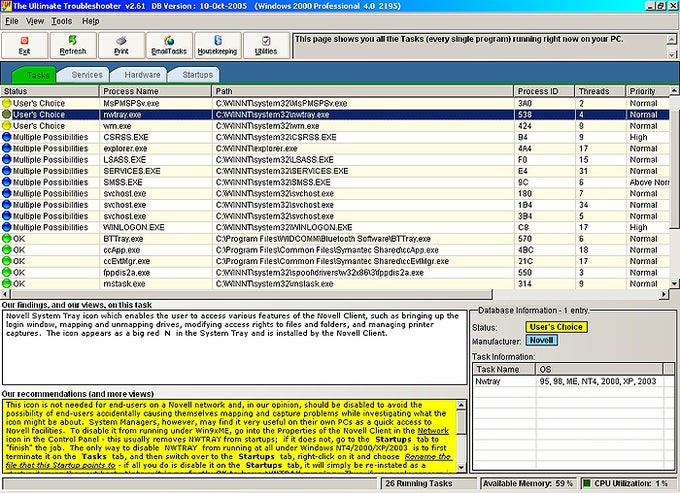Open the File menu
Image resolution: width=680 pixels, height=493 pixels.
(12, 21)
